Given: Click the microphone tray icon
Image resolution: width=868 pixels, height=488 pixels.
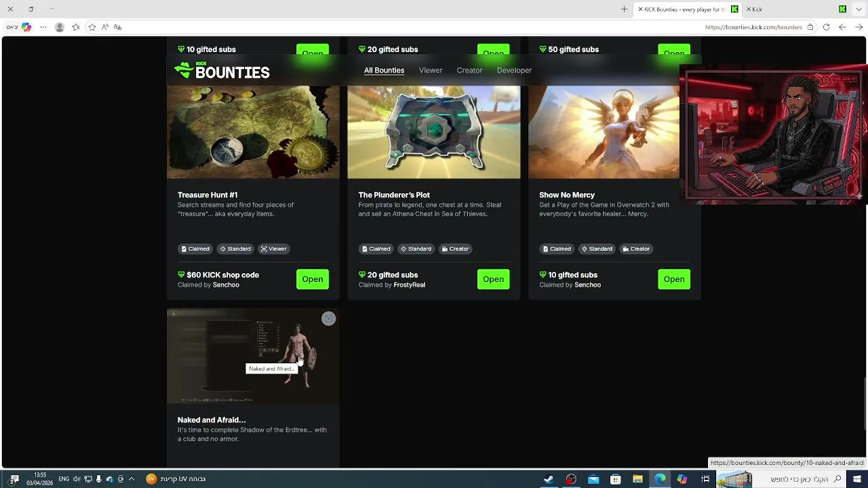Looking at the screenshot, I should [99, 479].
